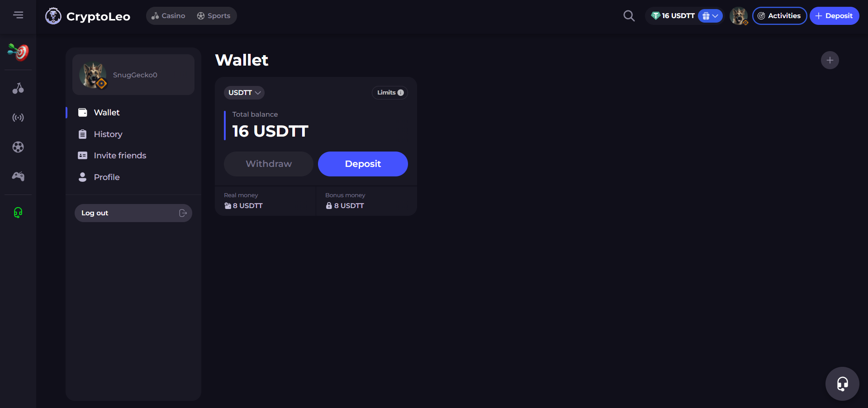
Task: Click the green headset support sidebar icon
Action: tap(18, 213)
